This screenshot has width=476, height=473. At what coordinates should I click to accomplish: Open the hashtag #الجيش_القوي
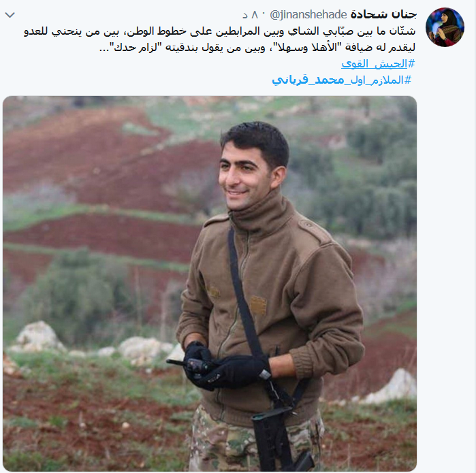pos(378,64)
